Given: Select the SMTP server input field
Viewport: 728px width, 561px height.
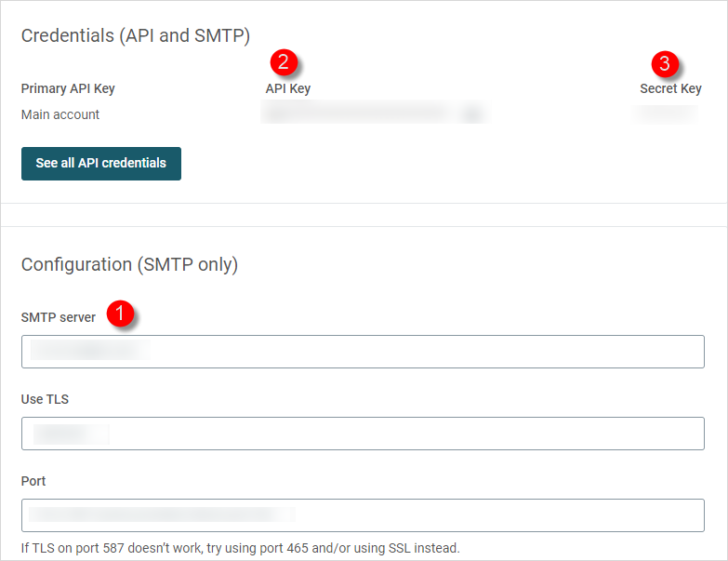Looking at the screenshot, I should click(363, 352).
